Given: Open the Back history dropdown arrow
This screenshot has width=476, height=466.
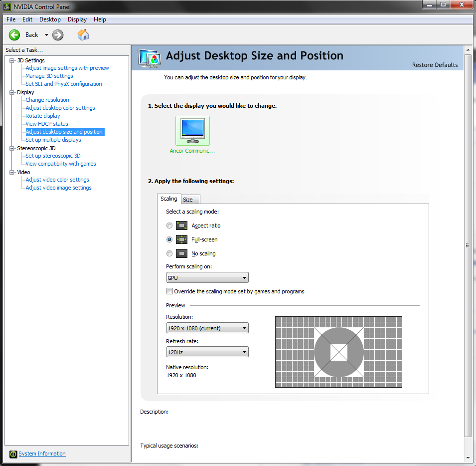Looking at the screenshot, I should pyautogui.click(x=46, y=35).
